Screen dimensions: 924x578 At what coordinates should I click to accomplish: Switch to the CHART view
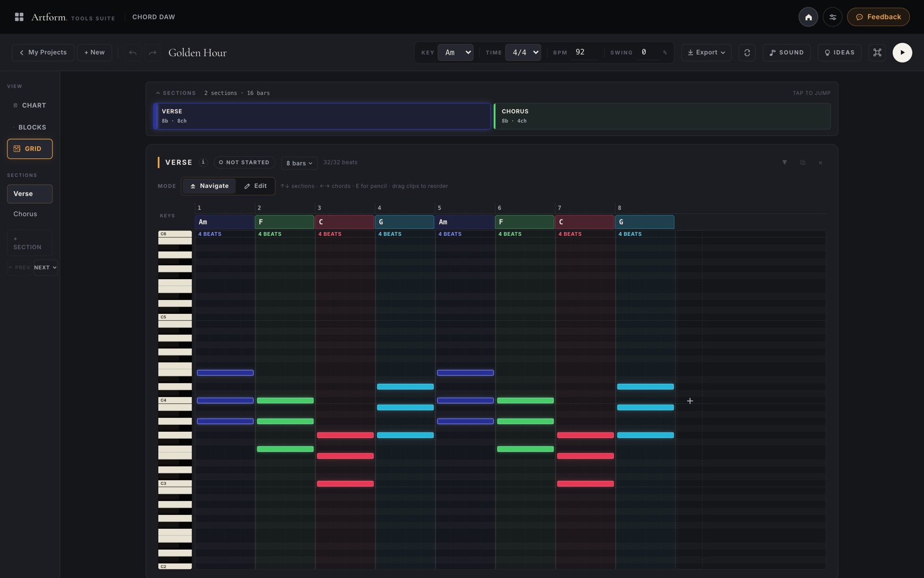point(29,106)
